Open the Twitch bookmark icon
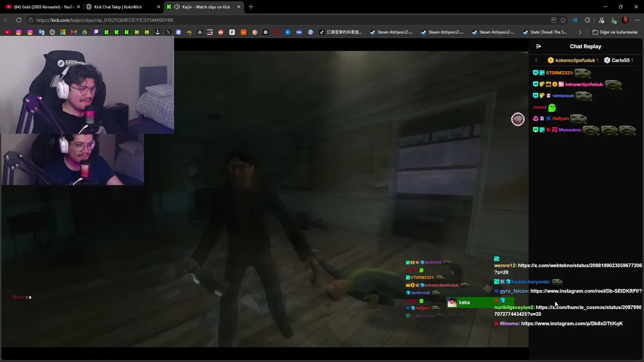 (x=96, y=32)
